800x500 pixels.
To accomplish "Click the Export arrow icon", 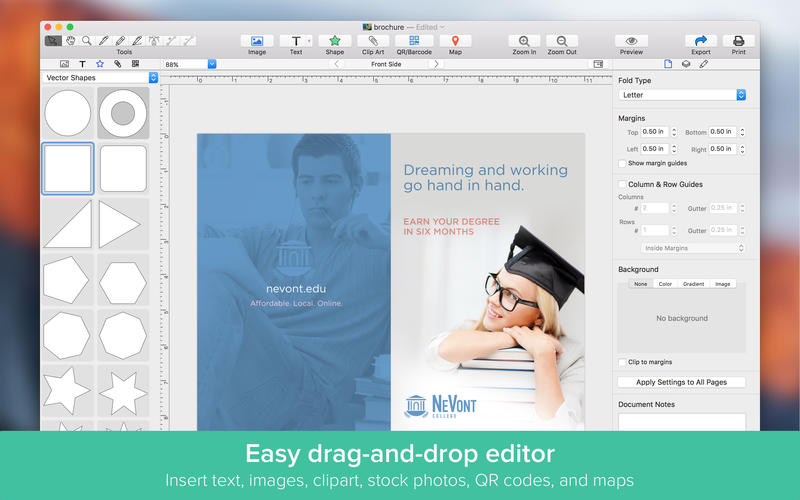I will coord(700,41).
